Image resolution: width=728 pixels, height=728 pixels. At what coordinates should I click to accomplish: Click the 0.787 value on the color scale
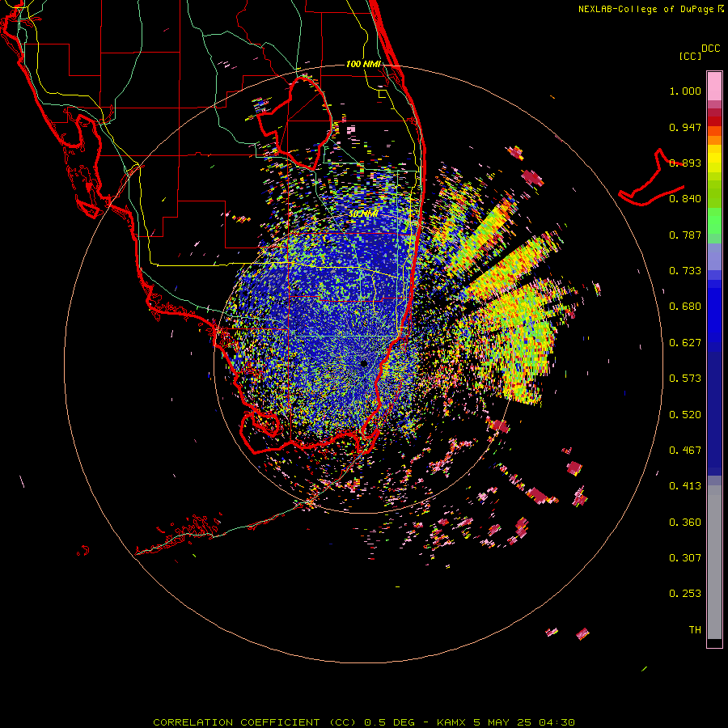tap(685, 235)
